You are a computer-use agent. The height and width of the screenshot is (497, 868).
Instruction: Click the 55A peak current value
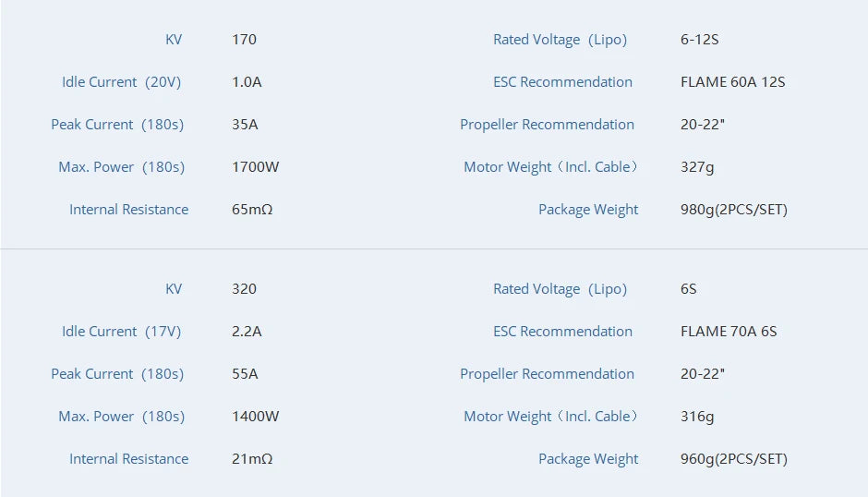(x=245, y=374)
